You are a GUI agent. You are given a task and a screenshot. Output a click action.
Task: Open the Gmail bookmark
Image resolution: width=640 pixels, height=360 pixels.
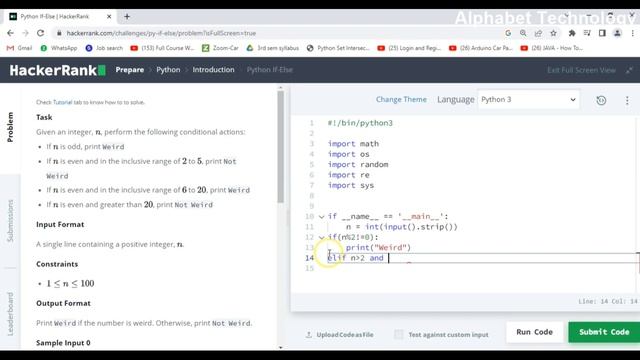20,48
